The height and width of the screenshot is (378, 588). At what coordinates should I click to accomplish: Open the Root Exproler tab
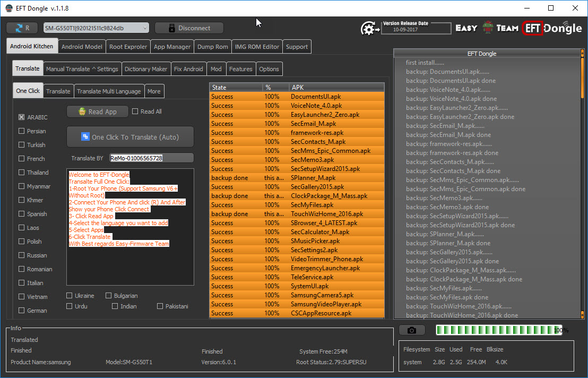pyautogui.click(x=128, y=47)
